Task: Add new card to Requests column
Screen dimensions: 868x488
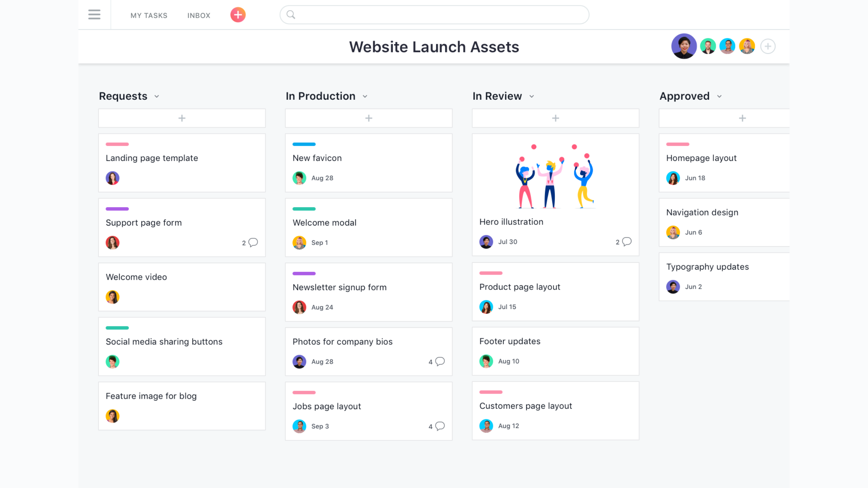Action: click(x=182, y=118)
